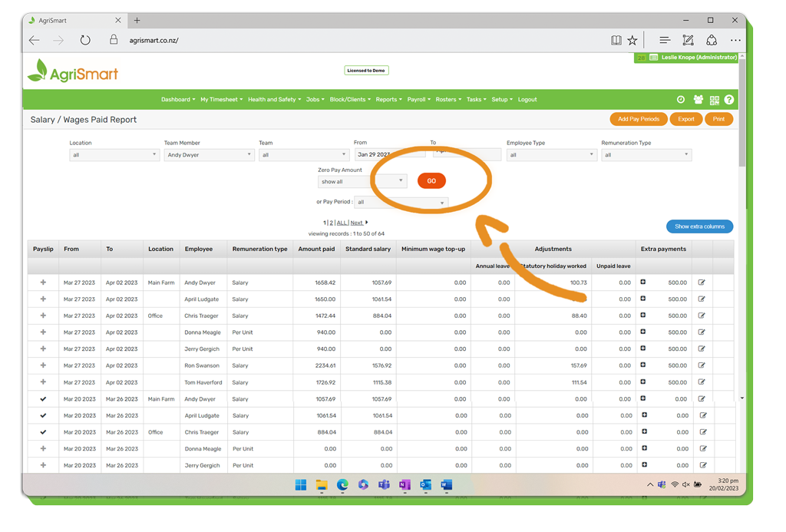Add page to browser favorites star

(x=632, y=41)
